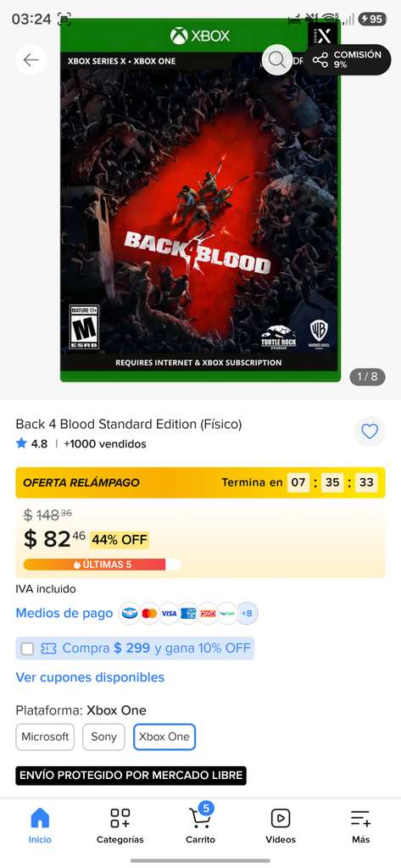Screen dimensions: 401x868
Task: Tap the Back 4 Blood cover image
Action: tap(200, 200)
